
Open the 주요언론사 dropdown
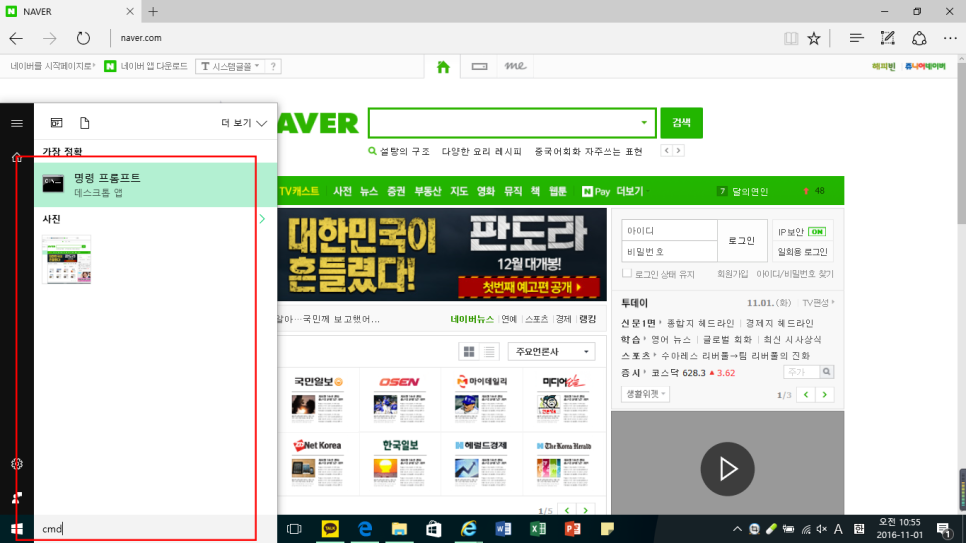coord(551,351)
